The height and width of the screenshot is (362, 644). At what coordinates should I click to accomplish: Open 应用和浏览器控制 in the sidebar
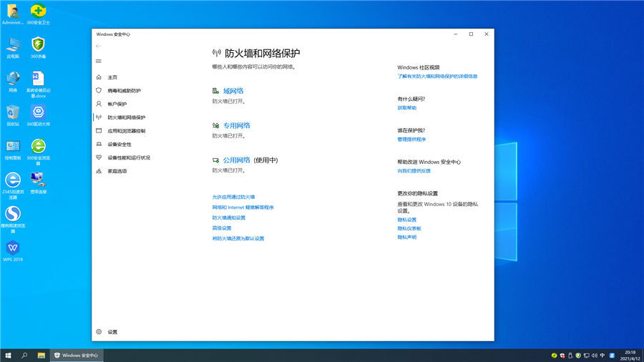[127, 131]
